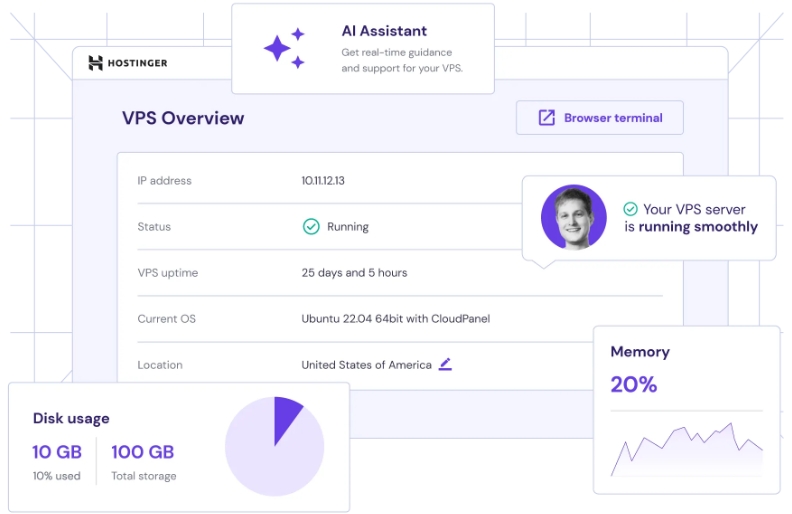The height and width of the screenshot is (514, 792).
Task: Click the Memory 20% value
Action: [634, 384]
